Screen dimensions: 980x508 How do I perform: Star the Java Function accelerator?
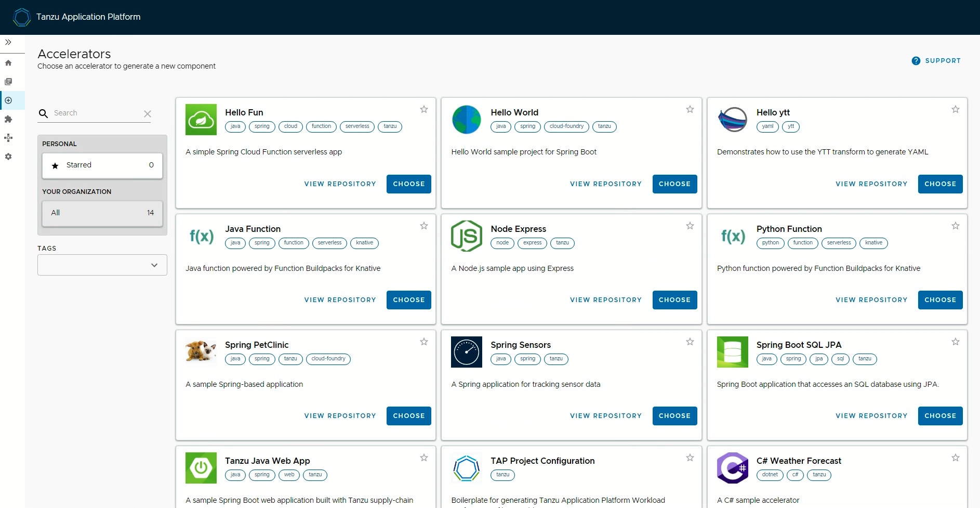[424, 226]
